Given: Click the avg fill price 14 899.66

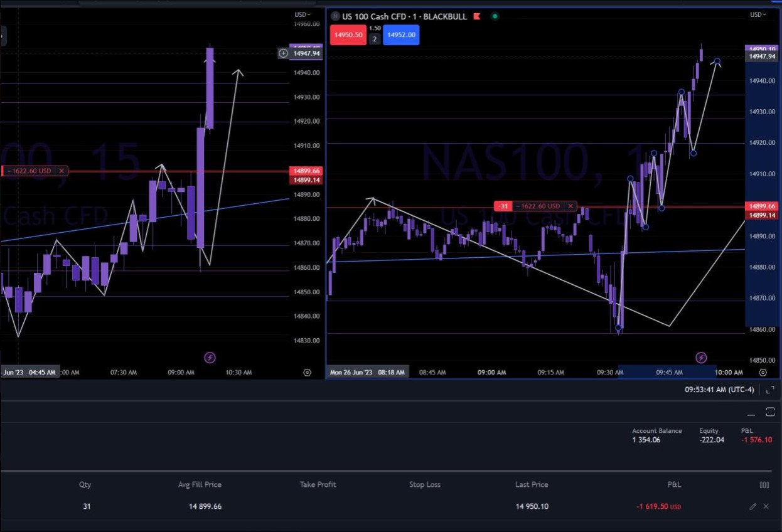Looking at the screenshot, I should click(x=205, y=506).
